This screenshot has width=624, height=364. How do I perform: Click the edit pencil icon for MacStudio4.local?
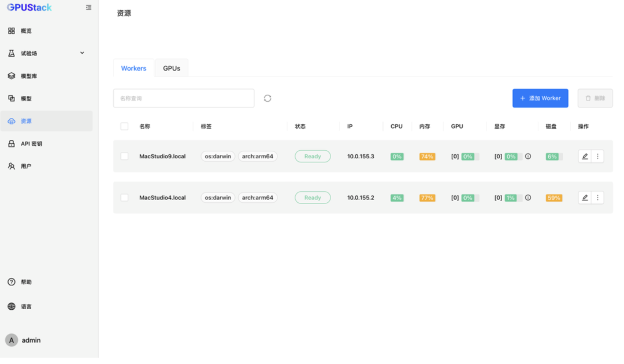coord(585,198)
